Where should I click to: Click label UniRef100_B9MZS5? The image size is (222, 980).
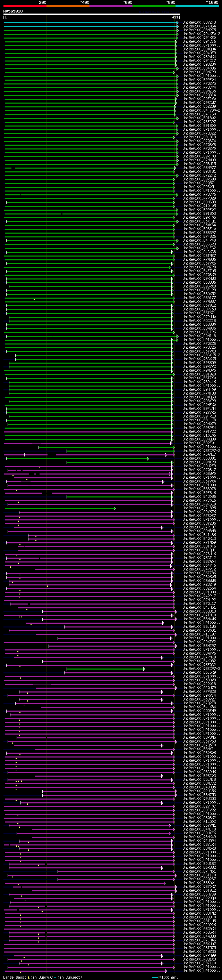coord(199,91)
